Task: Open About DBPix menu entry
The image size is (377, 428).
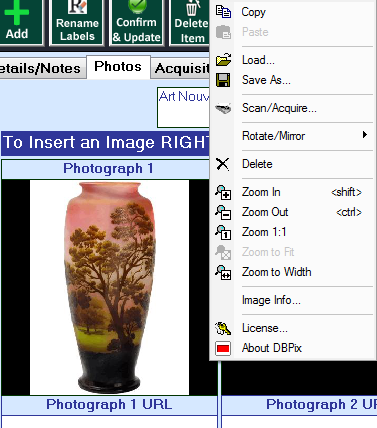Action: pos(293,348)
